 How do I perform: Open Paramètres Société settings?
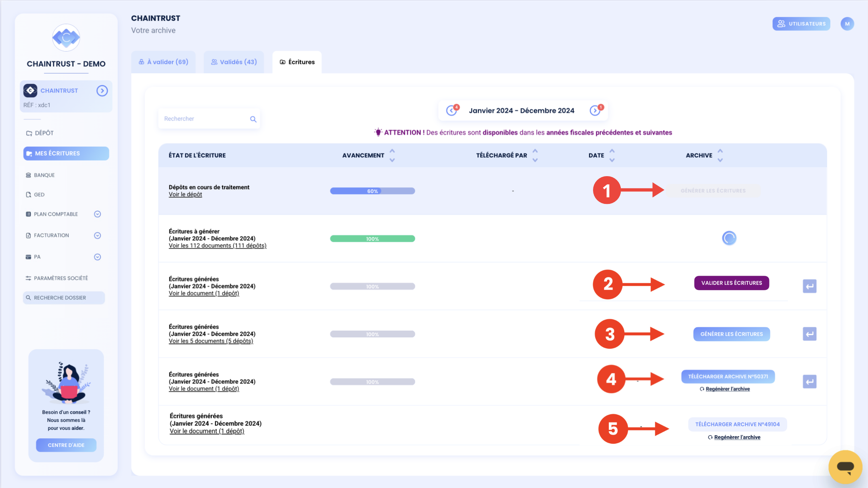point(57,278)
